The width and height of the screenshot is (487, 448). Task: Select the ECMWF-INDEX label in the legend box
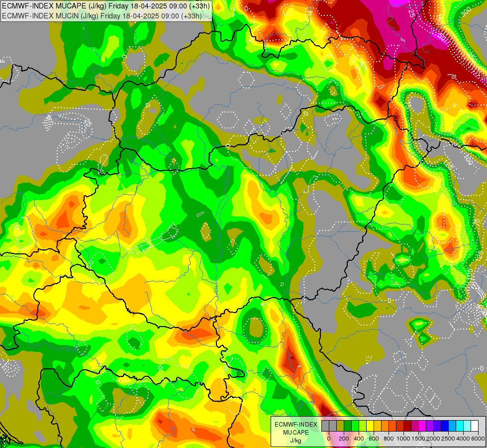(x=295, y=425)
